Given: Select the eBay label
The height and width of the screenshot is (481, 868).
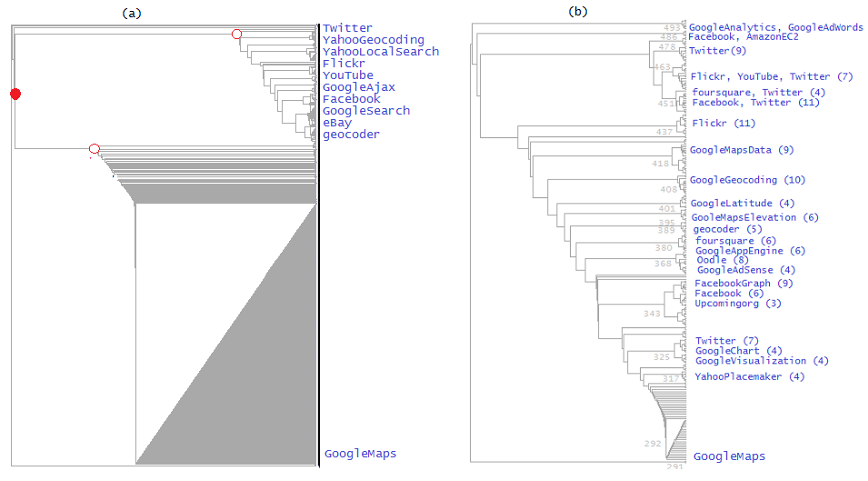Looking at the screenshot, I should tap(337, 123).
